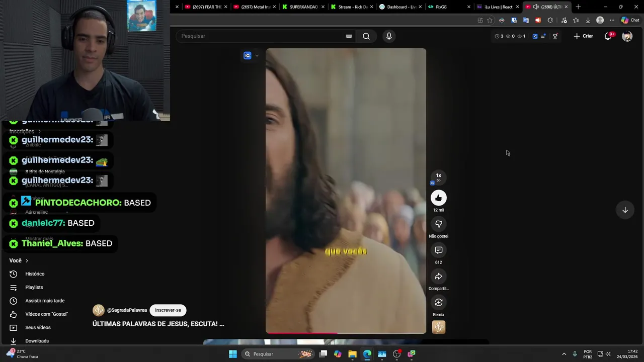Go to the next Short with down arrow
The width and height of the screenshot is (644, 362).
(x=625, y=210)
